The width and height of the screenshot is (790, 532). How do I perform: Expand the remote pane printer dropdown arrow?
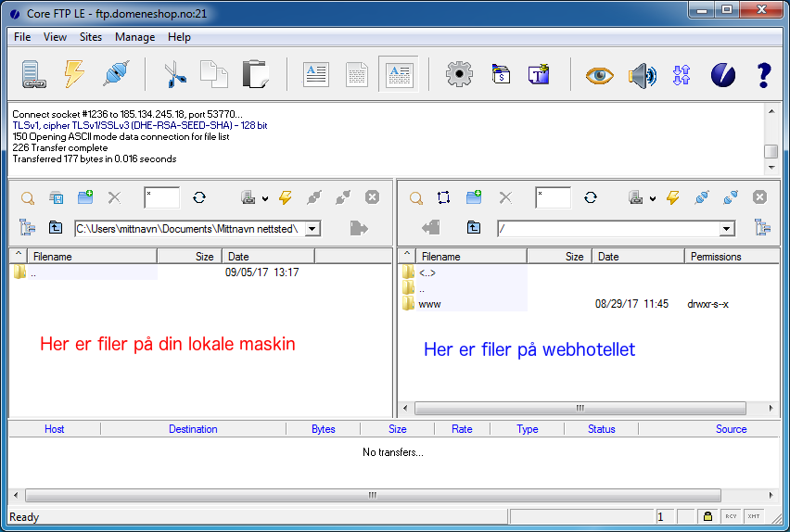(x=653, y=198)
